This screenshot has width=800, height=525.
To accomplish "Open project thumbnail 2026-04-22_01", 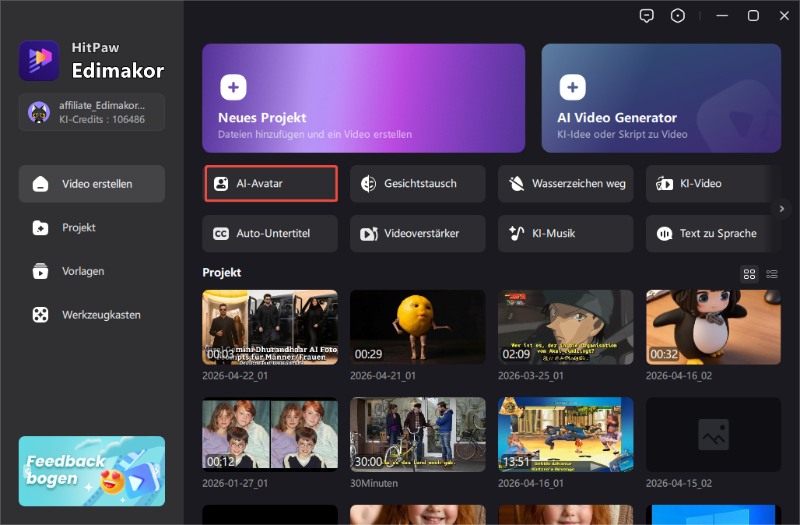I will [270, 328].
